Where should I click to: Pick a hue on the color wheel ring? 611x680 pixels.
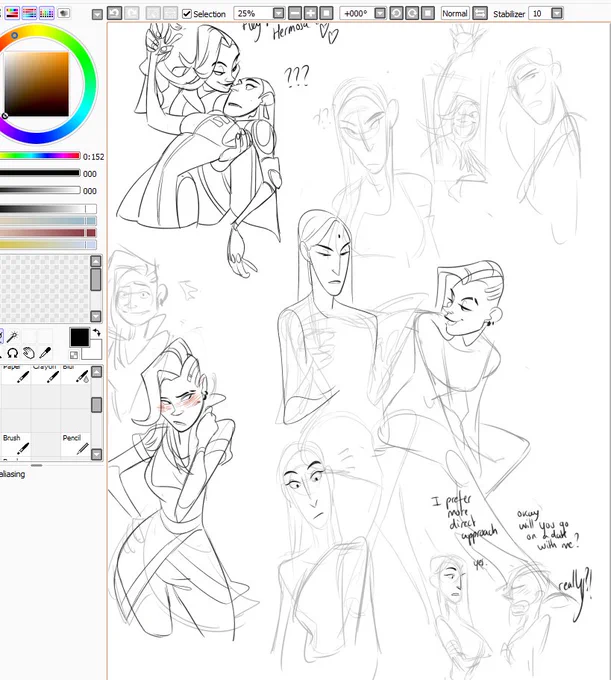88,85
